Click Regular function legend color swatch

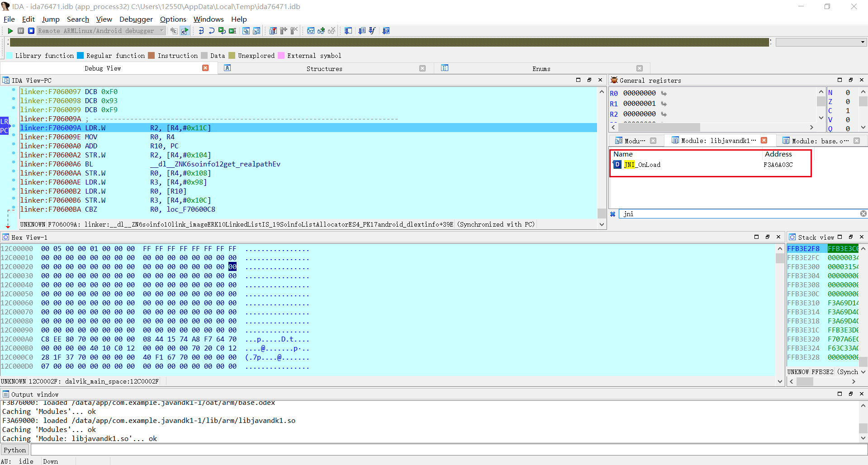pos(80,56)
